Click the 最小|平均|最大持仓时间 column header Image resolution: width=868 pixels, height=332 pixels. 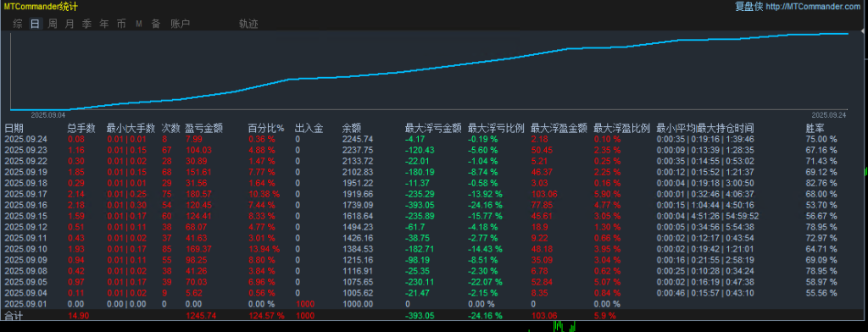click(704, 129)
